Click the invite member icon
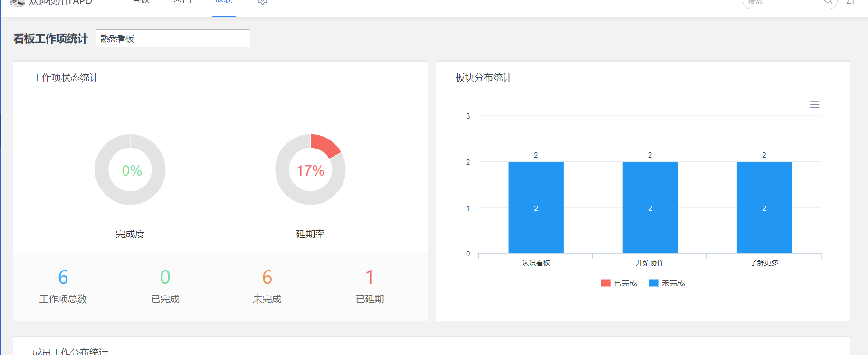This screenshot has width=868, height=355. 850,2
